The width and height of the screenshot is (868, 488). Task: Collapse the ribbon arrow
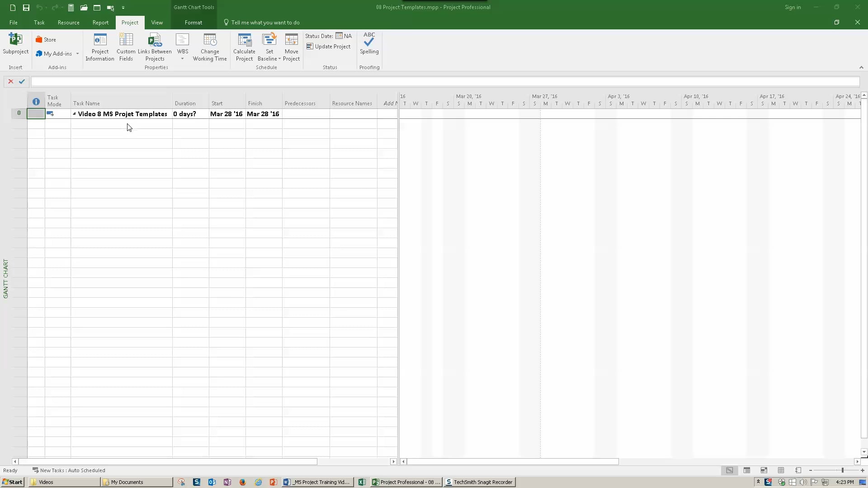pos(861,67)
